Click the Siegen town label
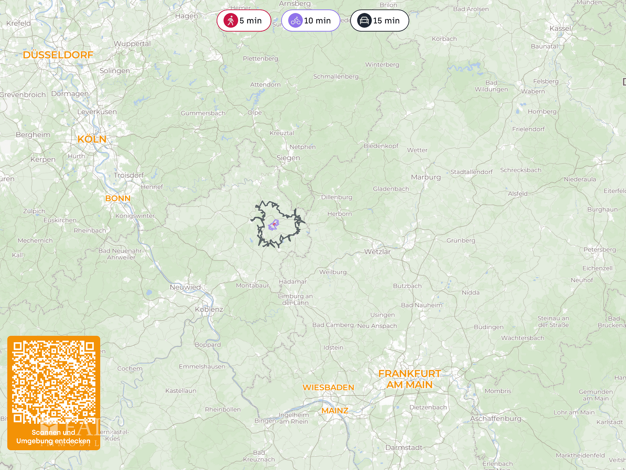 tap(288, 158)
